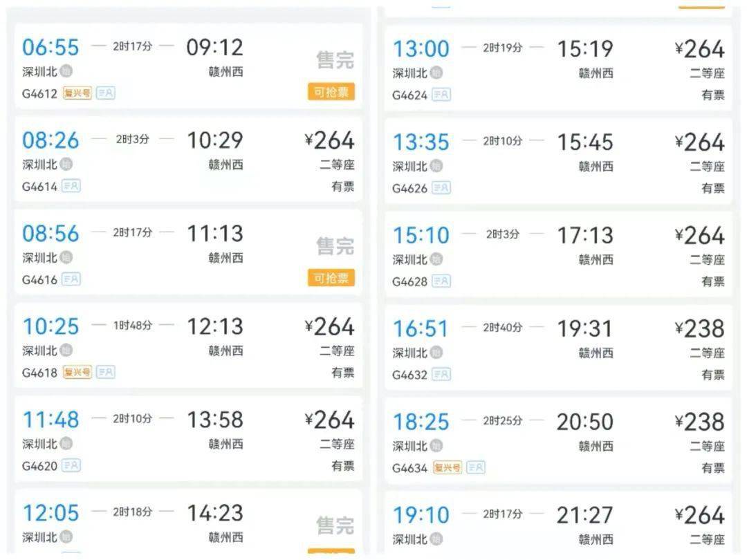This screenshot has height=560, width=747.
Task: Tap the origin station icon for 06:55 departure
Action: point(66,71)
